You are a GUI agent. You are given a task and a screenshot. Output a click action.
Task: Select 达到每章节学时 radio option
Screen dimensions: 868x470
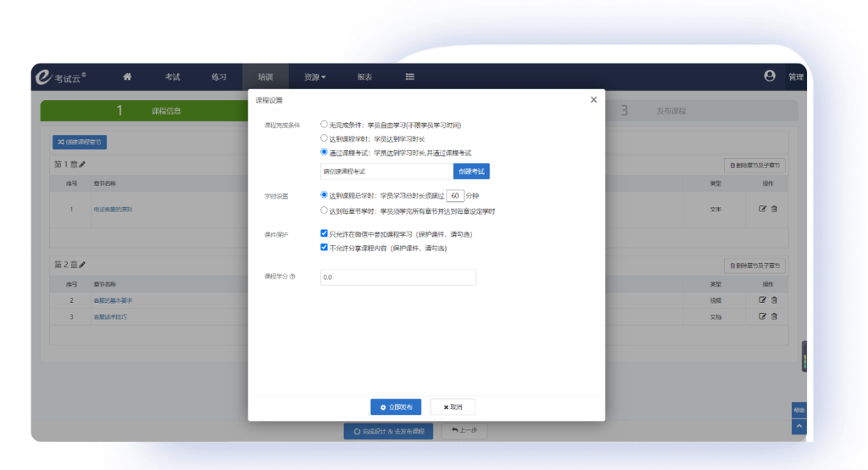tap(324, 211)
